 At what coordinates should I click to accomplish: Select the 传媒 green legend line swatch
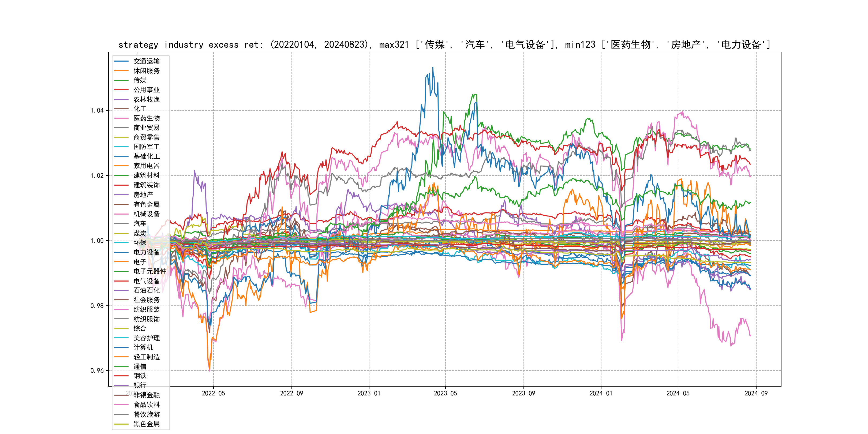point(121,80)
